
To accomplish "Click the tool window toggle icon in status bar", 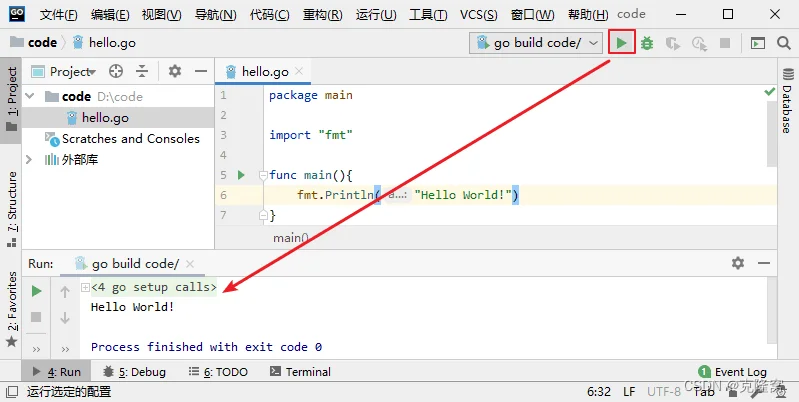I will [11, 392].
